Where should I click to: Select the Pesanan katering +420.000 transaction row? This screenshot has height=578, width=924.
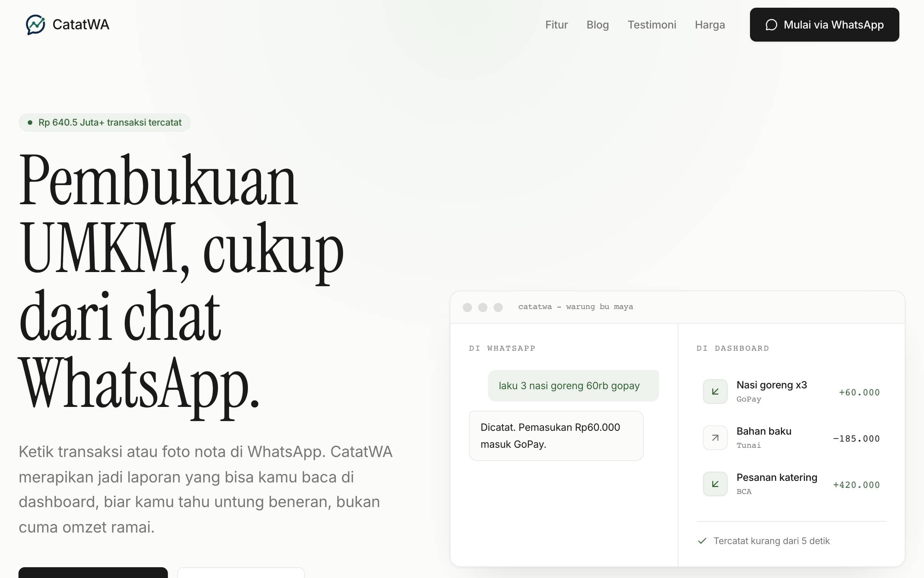[791, 484]
